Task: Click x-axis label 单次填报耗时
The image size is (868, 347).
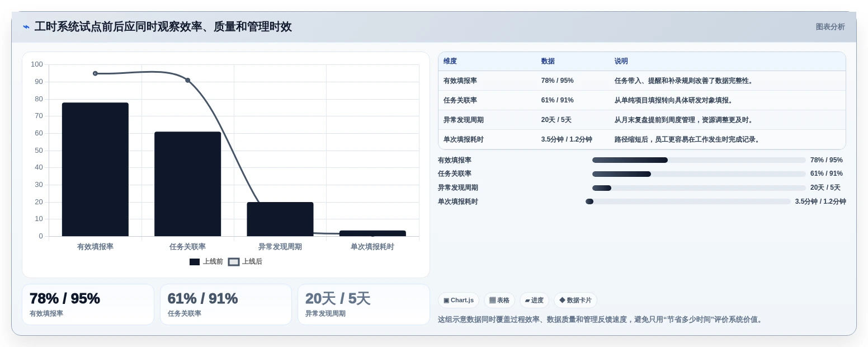Action: (372, 247)
